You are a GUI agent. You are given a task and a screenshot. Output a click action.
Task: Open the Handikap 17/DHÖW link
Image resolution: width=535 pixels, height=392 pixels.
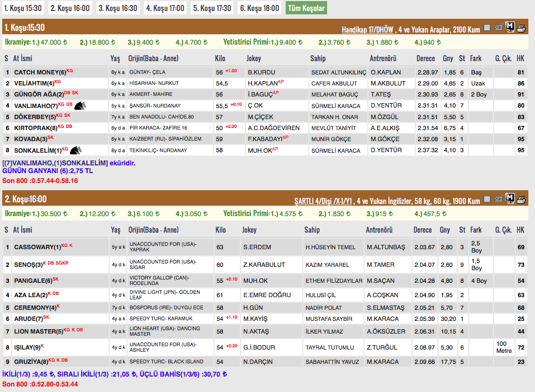[x=367, y=30]
